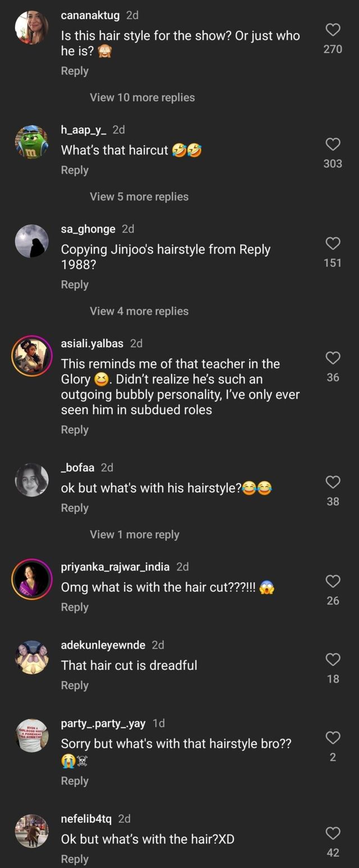The height and width of the screenshot is (868, 359).
Task: View priyanka_rajwar_india's story avatar
Action: [x=31, y=579]
